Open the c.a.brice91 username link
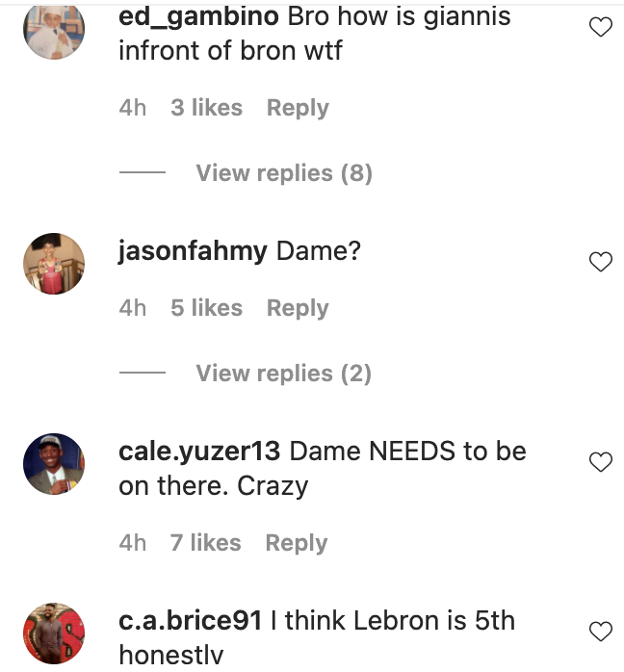The image size is (624, 672). pyautogui.click(x=190, y=621)
